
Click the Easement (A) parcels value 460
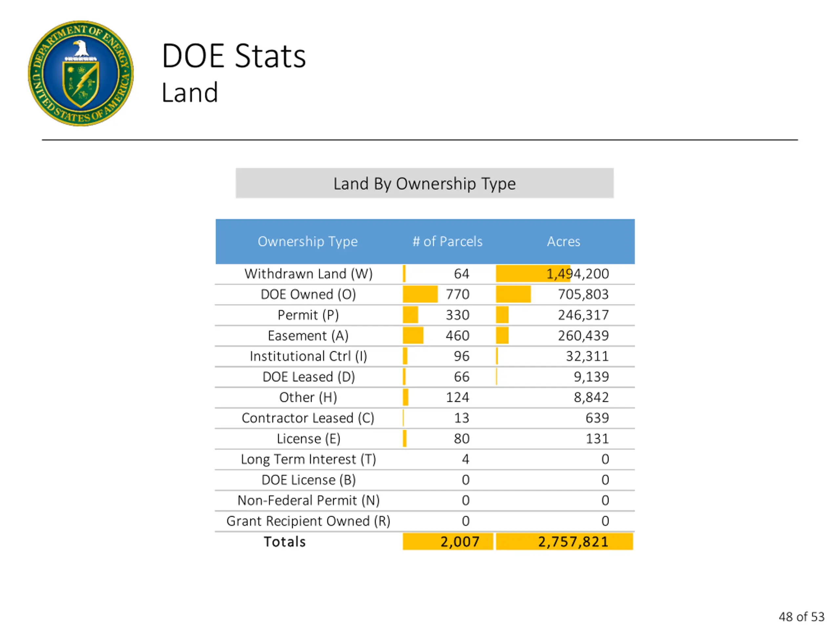457,336
